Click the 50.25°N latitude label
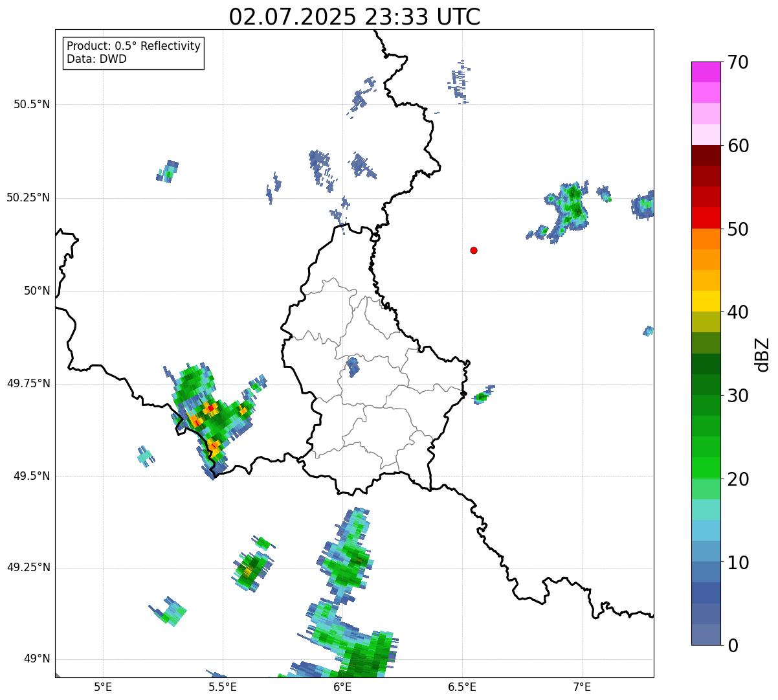This screenshot has width=778, height=700. coord(28,198)
